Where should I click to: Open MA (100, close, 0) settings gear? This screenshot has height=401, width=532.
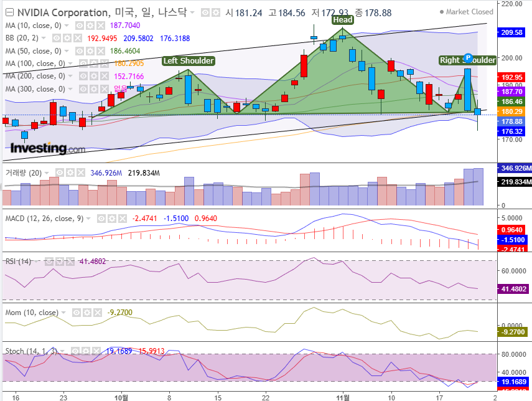click(x=93, y=64)
